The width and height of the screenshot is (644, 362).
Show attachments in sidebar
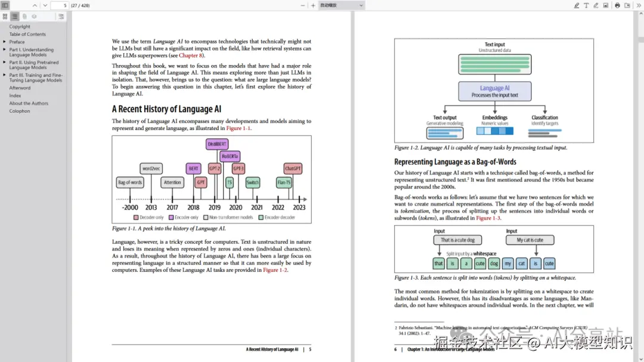[24, 17]
